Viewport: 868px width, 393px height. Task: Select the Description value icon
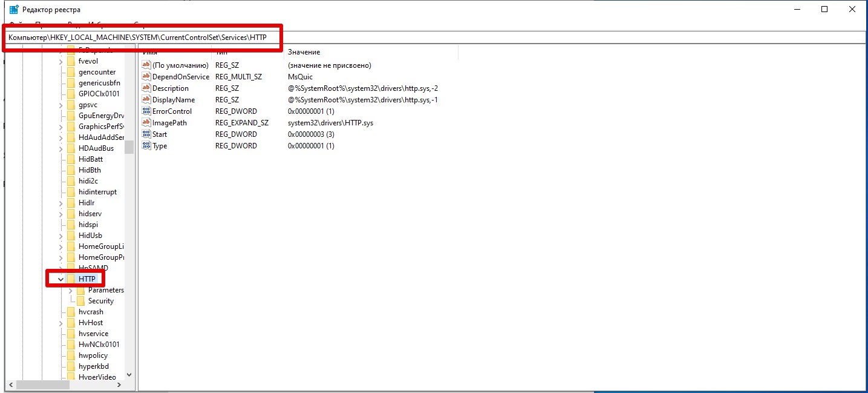pyautogui.click(x=146, y=88)
